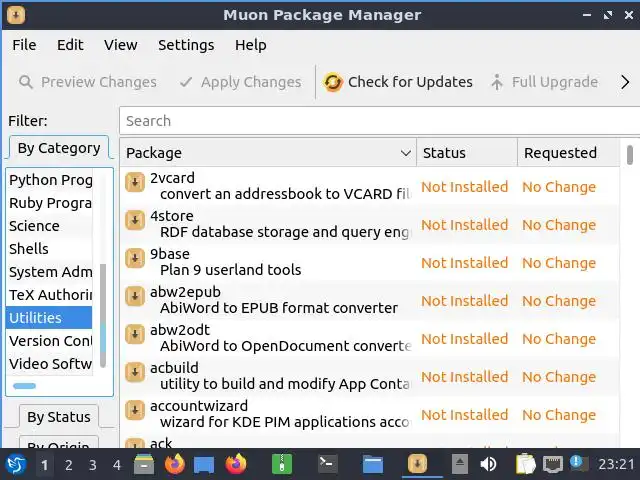The width and height of the screenshot is (640, 480).
Task: Click the Full Upgrade toolbar button
Action: click(543, 82)
